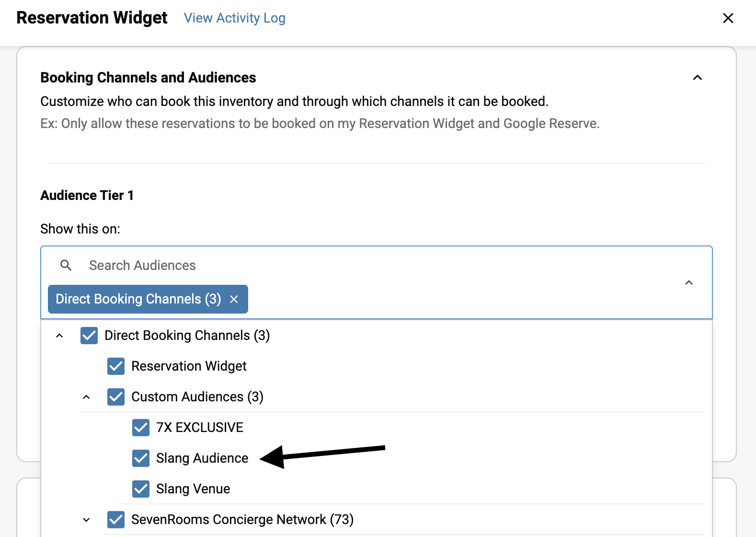The height and width of the screenshot is (537, 756).
Task: Uncheck Custom Audiences (3) checkbox
Action: [116, 397]
